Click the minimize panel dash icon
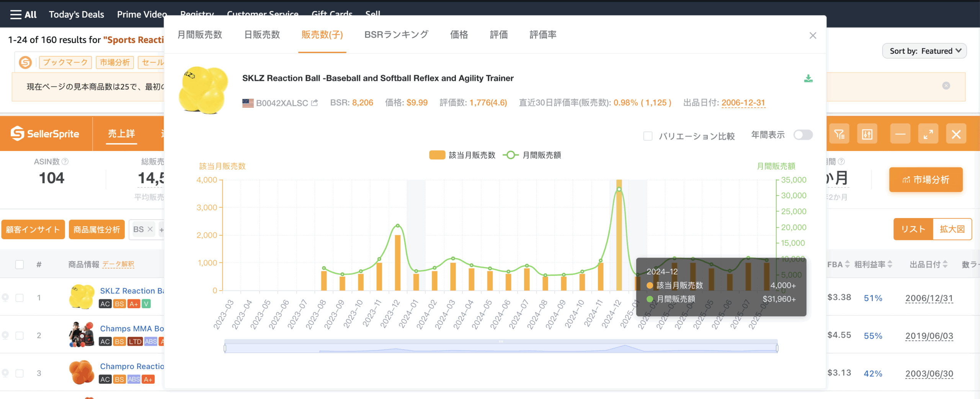This screenshot has height=399, width=980. [900, 134]
